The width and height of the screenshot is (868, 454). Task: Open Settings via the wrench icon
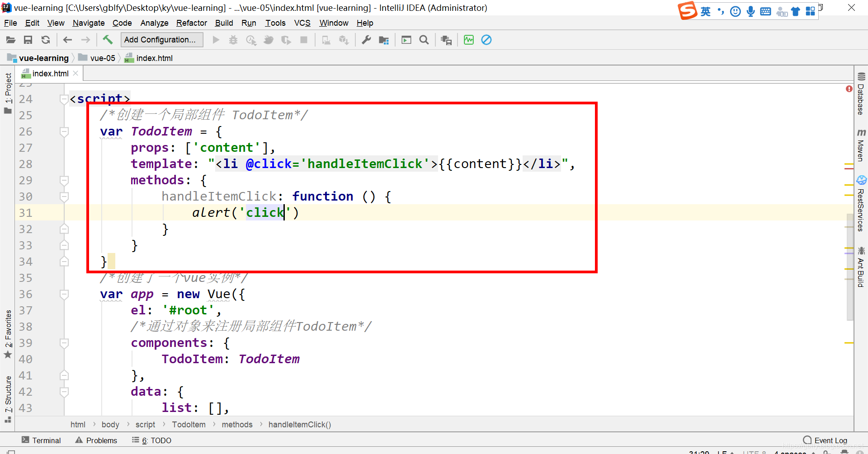point(366,40)
